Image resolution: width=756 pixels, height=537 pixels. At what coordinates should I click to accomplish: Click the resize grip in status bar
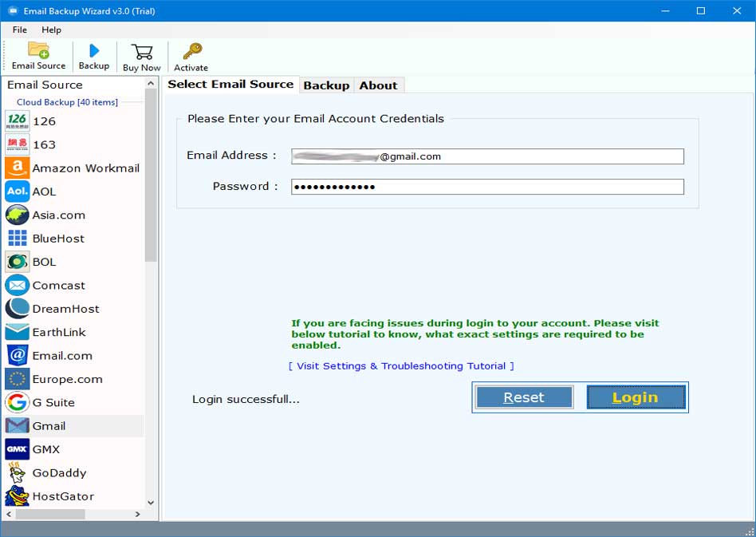pyautogui.click(x=750, y=531)
